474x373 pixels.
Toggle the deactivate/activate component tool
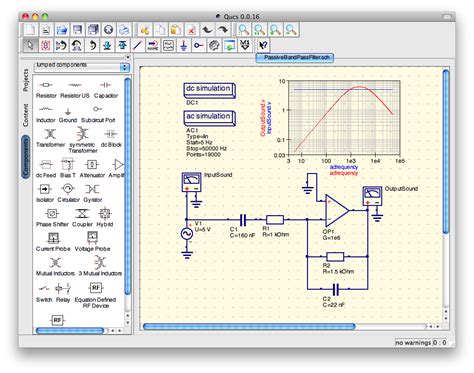46,45
